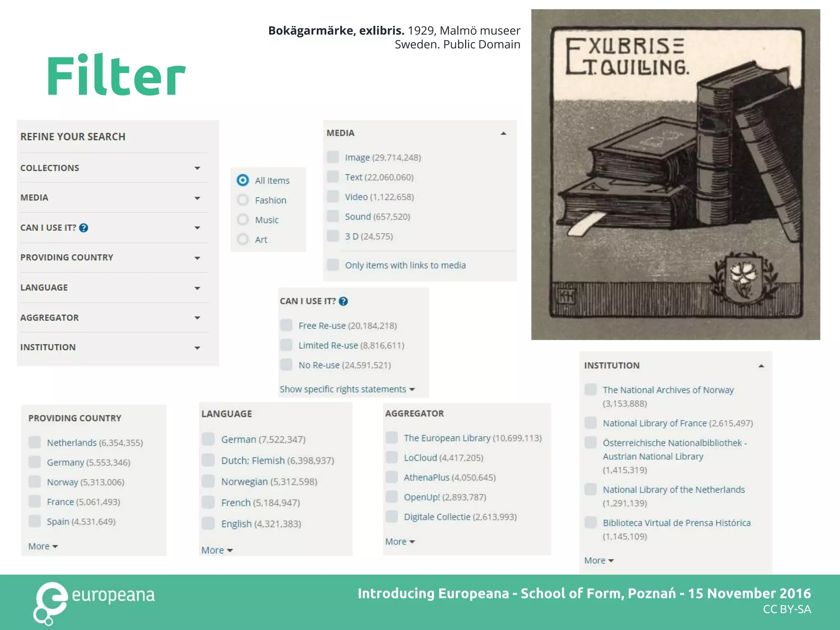Image resolution: width=840 pixels, height=630 pixels.
Task: Check the Text media checkbox
Action: [333, 177]
